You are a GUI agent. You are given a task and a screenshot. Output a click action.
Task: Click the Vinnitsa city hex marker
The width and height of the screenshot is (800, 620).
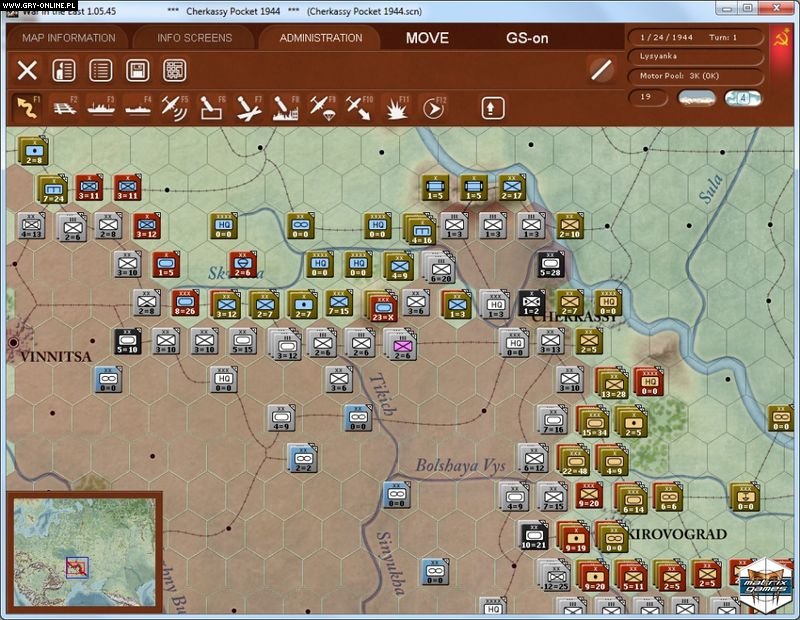14,342
